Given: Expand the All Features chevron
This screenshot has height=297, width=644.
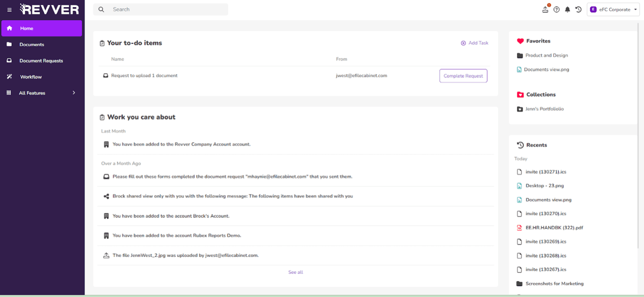Looking at the screenshot, I should [73, 93].
